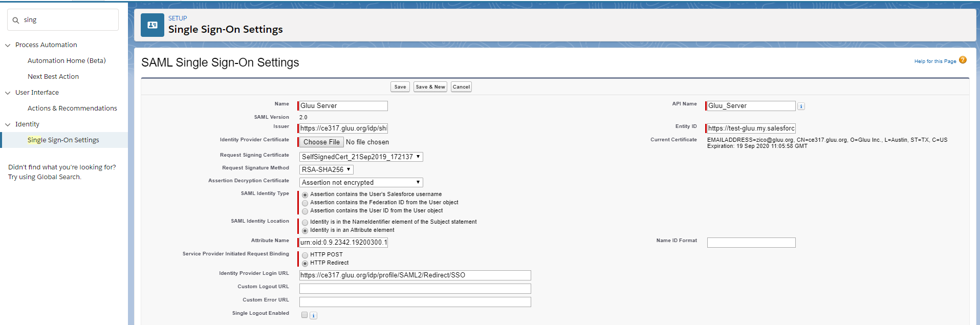Click the Single Sign-On Settings setup icon
Image resolution: width=980 pixels, height=325 pixels.
[153, 25]
